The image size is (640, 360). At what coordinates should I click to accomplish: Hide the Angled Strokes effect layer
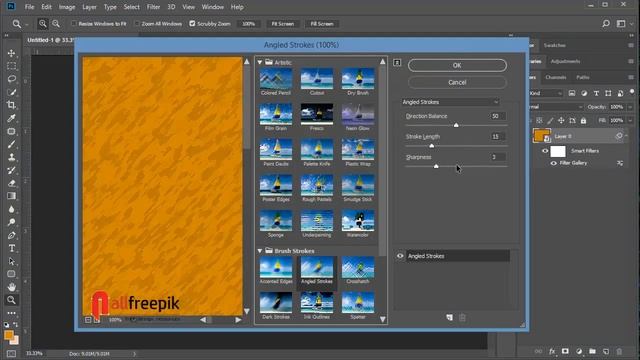coord(400,256)
